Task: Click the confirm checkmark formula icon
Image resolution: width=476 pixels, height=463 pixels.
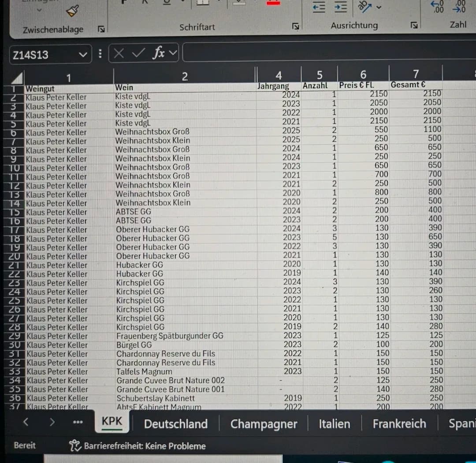Action: point(138,53)
